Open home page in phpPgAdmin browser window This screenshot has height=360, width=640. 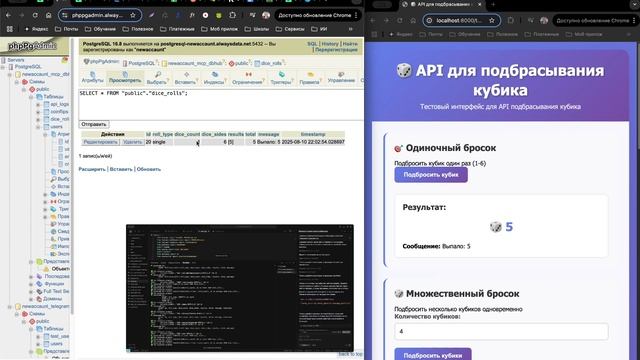[x=49, y=15]
